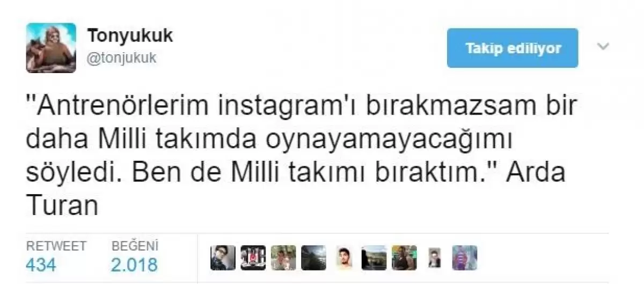This screenshot has width=644, height=286.
Task: Click the Takip ediliyor follow button
Action: click(x=513, y=48)
